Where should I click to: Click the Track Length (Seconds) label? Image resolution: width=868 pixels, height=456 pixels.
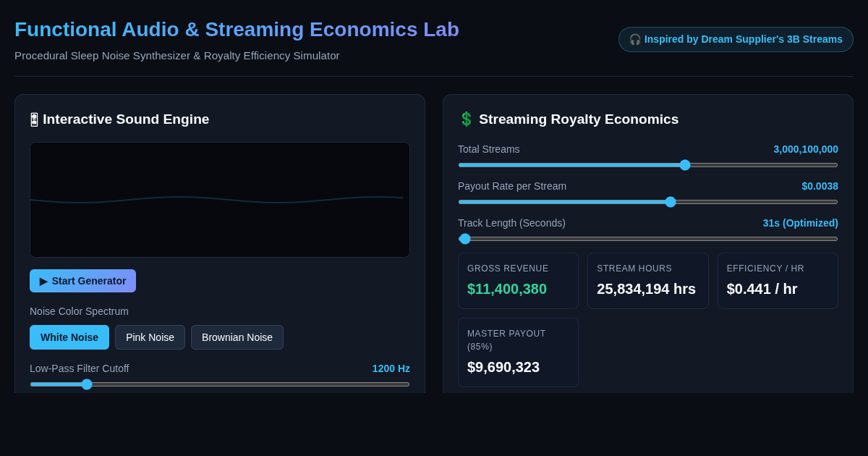(511, 223)
